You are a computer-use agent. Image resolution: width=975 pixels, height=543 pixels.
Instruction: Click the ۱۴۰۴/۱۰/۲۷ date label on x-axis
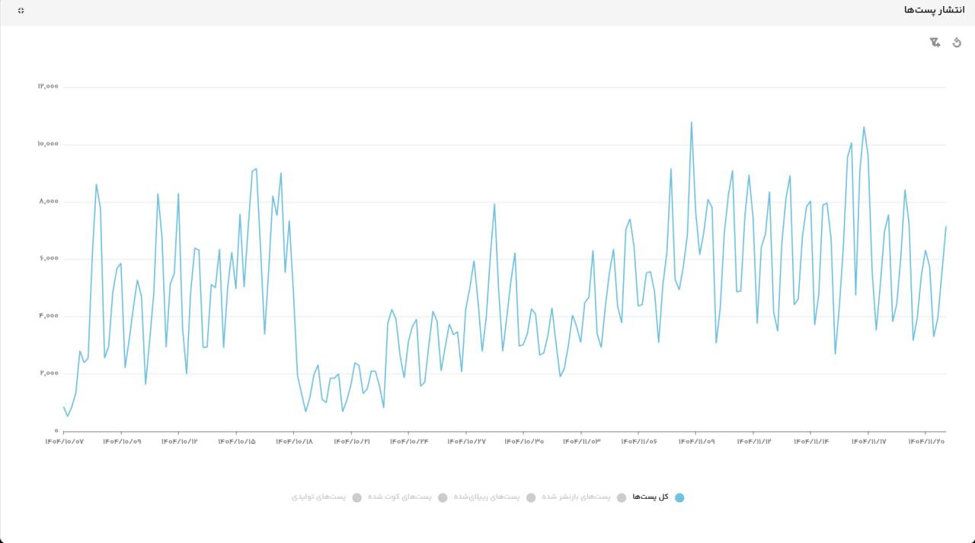pyautogui.click(x=466, y=442)
